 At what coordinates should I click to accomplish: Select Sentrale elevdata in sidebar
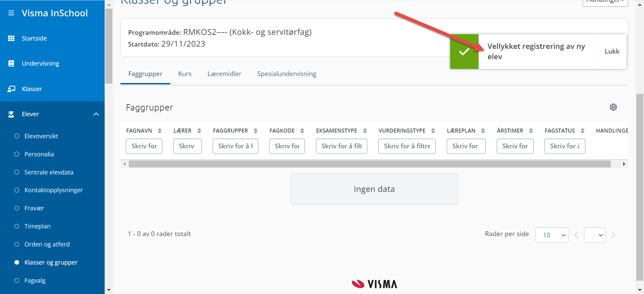click(x=49, y=172)
